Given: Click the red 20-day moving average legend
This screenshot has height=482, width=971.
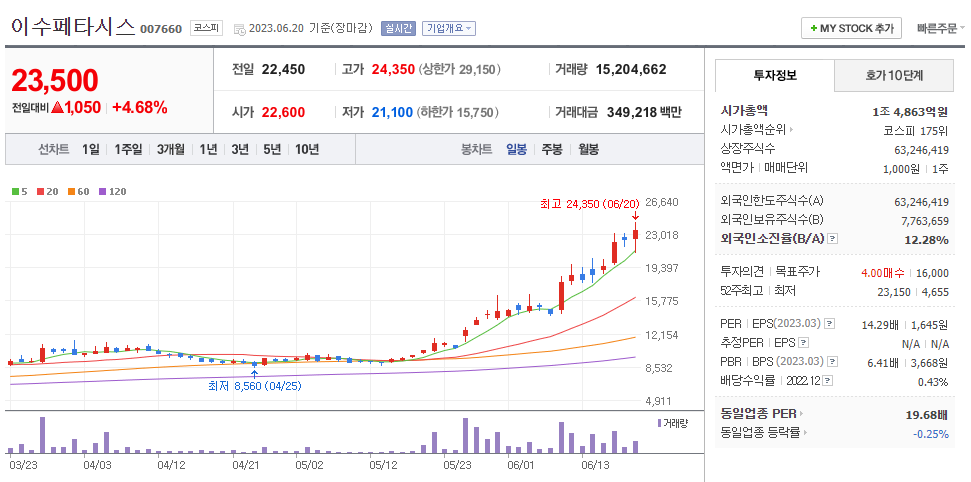Looking at the screenshot, I should (x=47, y=191).
